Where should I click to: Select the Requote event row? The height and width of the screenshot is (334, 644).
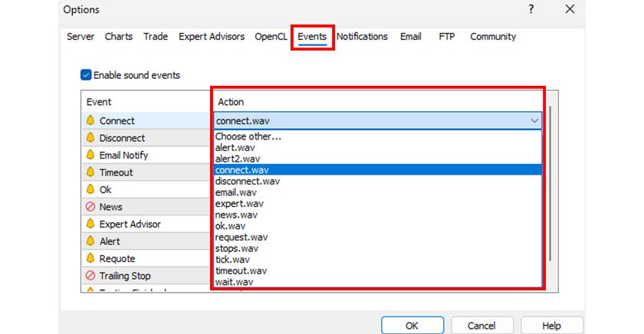pos(117,258)
